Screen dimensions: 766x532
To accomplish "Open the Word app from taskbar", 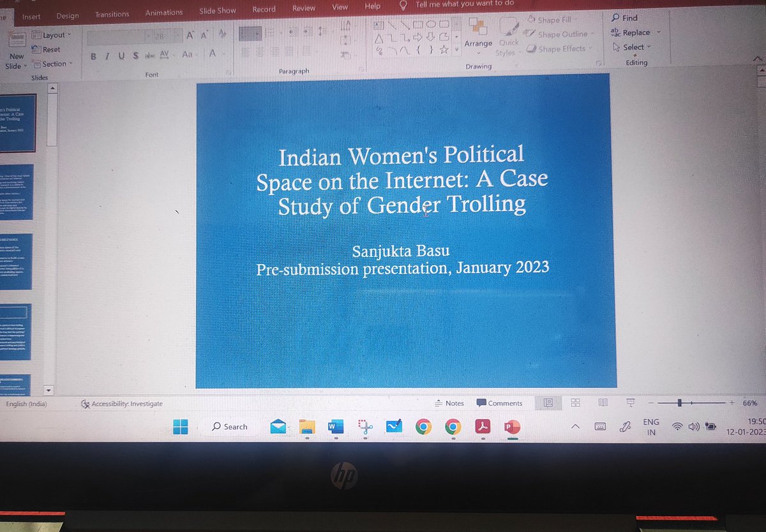I will click(335, 427).
